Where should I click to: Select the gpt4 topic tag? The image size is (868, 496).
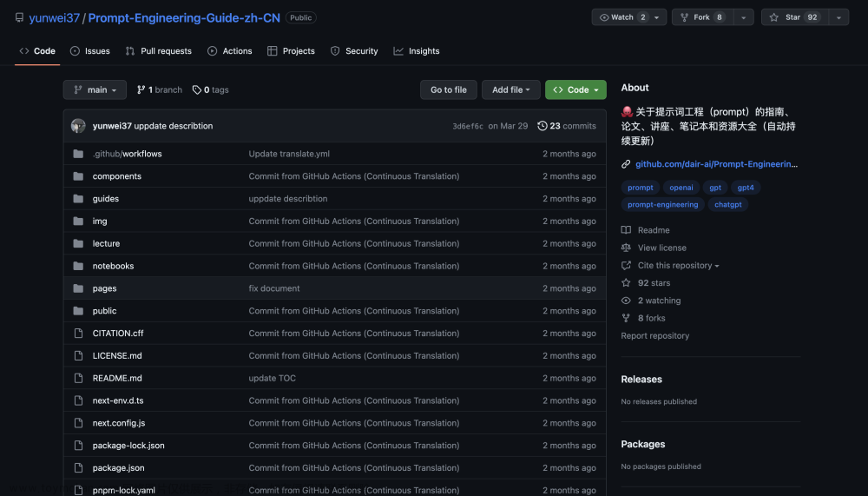pyautogui.click(x=746, y=188)
